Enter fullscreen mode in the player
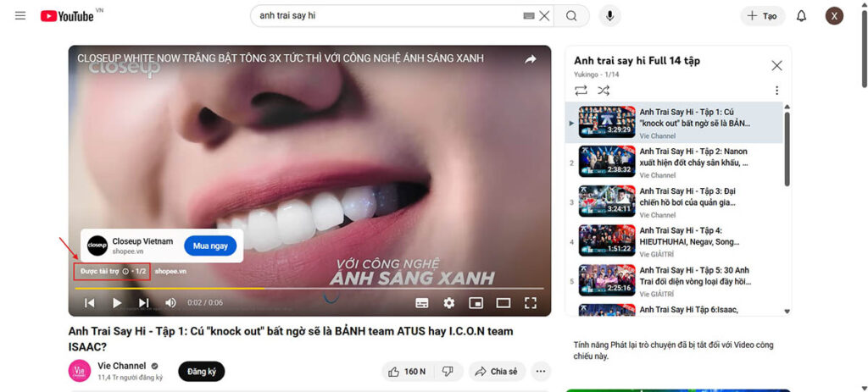 click(x=531, y=303)
